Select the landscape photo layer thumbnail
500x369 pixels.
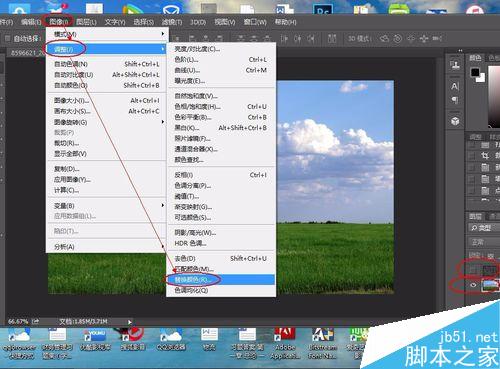click(x=490, y=285)
